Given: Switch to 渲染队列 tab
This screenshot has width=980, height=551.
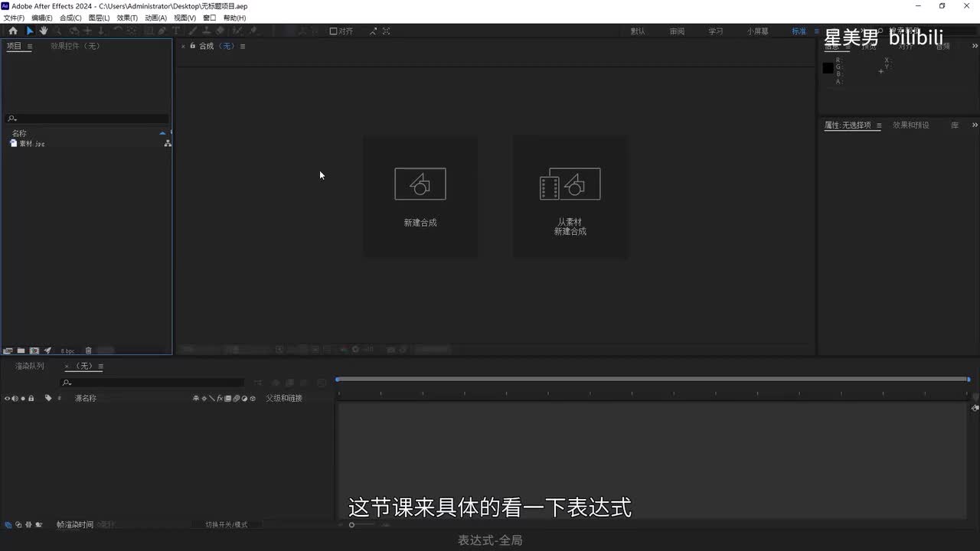Looking at the screenshot, I should [x=30, y=366].
